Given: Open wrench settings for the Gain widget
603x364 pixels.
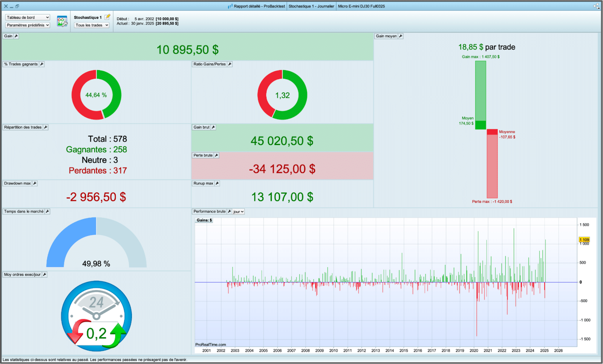Looking at the screenshot, I should tap(16, 36).
